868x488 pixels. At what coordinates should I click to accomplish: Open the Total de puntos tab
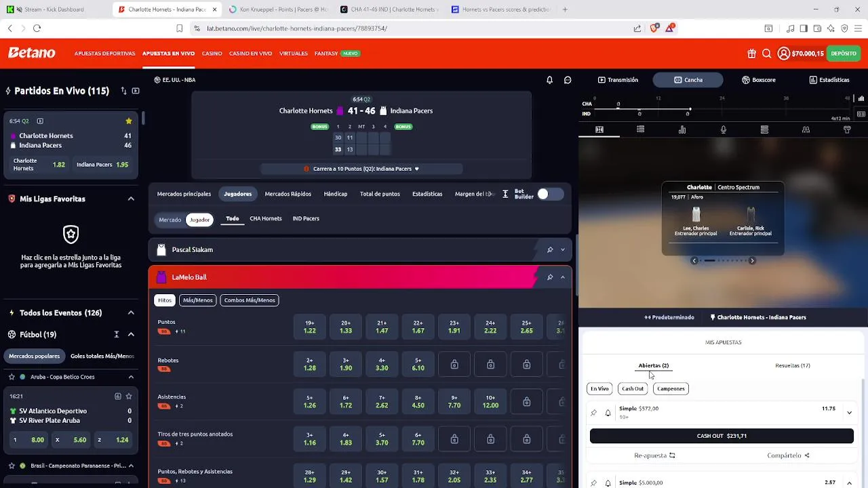pos(380,194)
